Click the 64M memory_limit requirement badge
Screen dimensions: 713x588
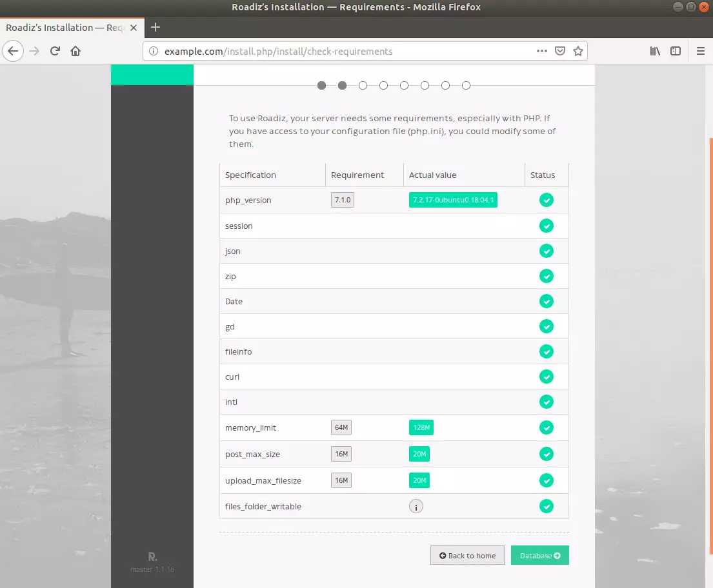pos(341,427)
